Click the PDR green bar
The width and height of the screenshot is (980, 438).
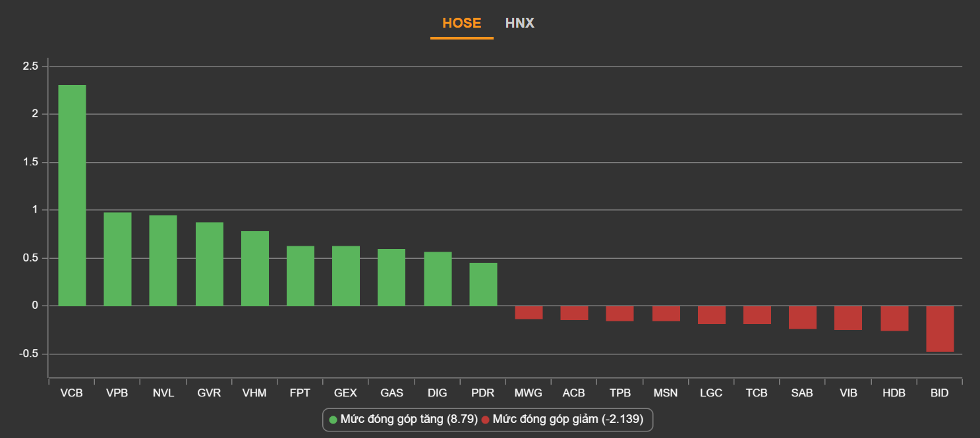coord(483,284)
